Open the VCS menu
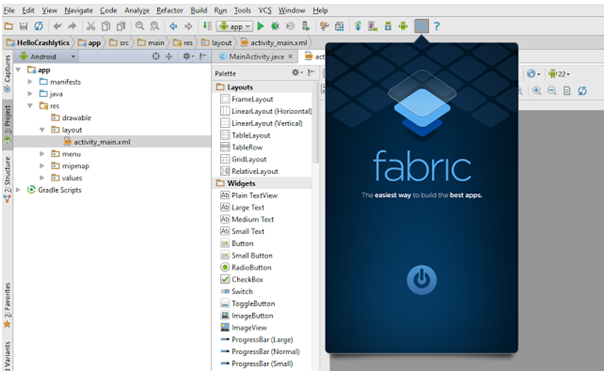The image size is (606, 373). 265,10
